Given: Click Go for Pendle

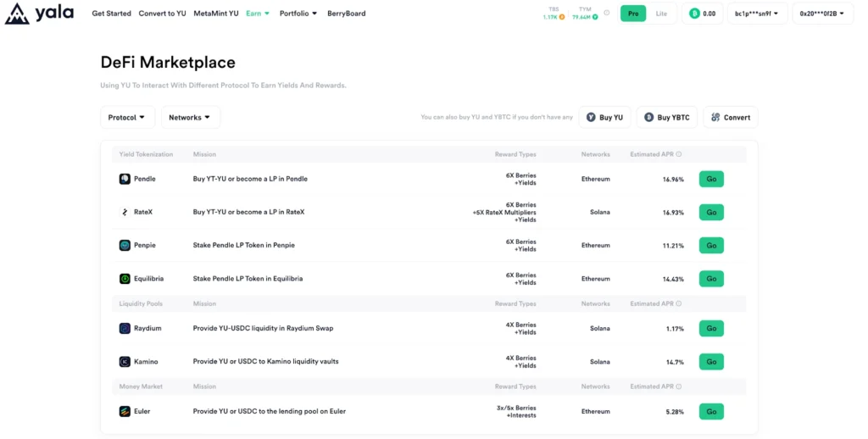Looking at the screenshot, I should point(711,179).
